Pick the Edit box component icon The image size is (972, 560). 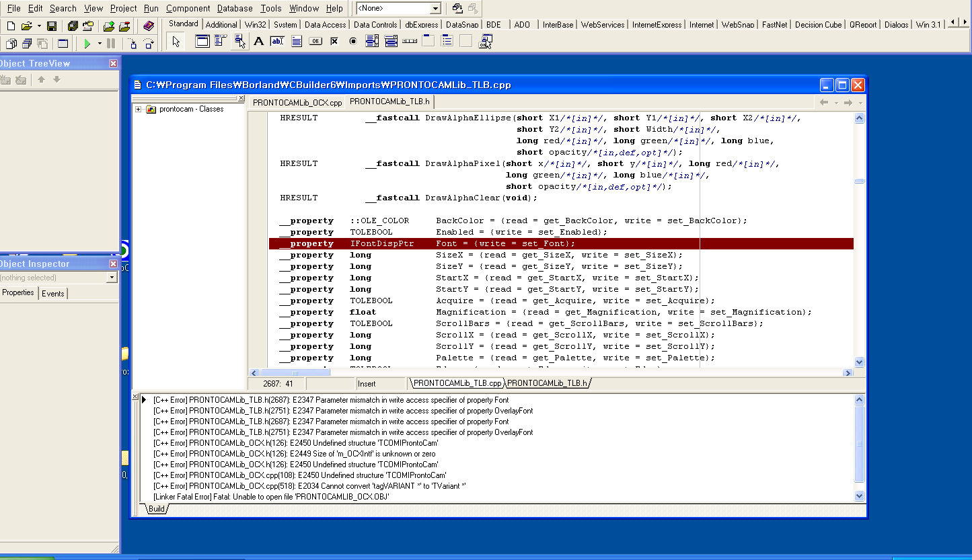277,42
